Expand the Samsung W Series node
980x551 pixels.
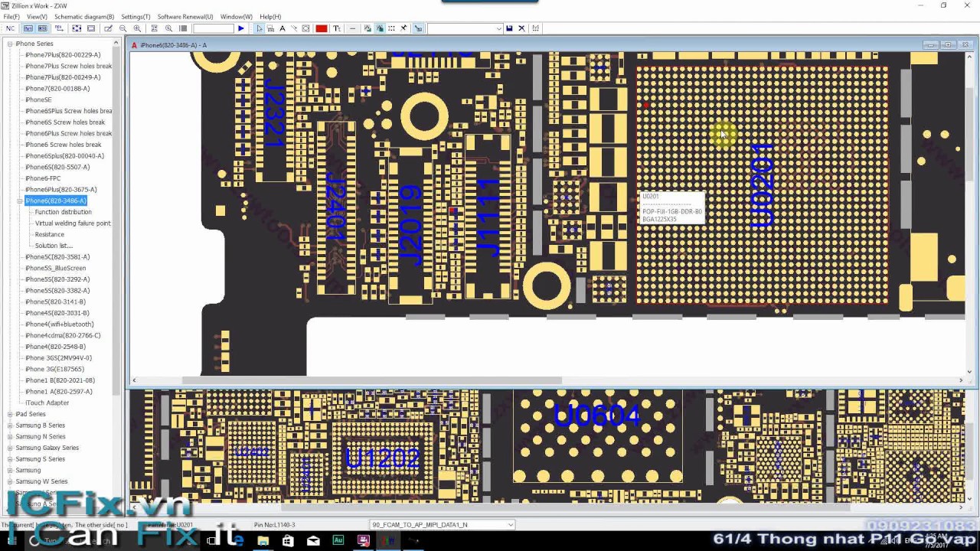point(10,481)
